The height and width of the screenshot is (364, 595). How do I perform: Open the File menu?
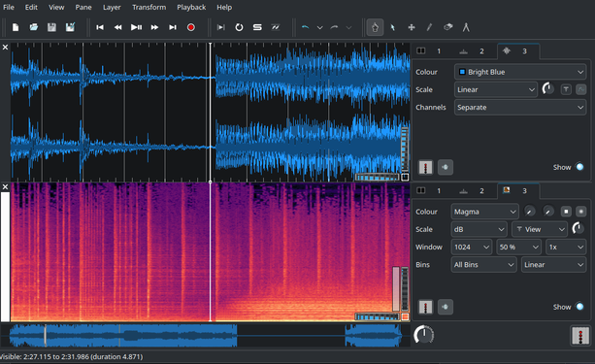coord(9,7)
